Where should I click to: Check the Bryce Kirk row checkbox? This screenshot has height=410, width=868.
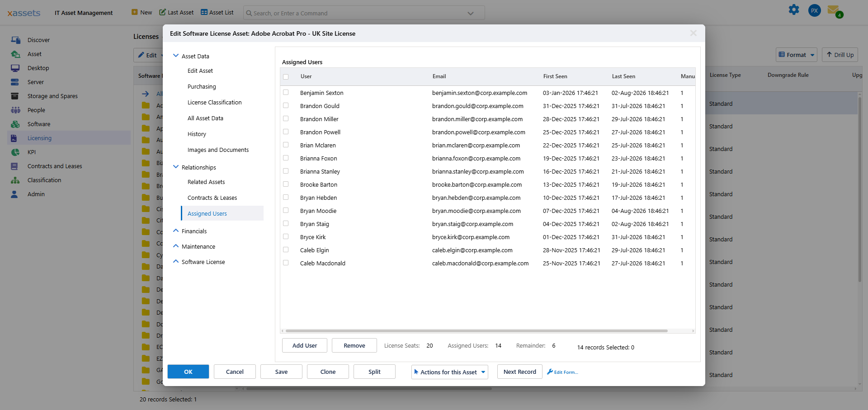pyautogui.click(x=286, y=236)
